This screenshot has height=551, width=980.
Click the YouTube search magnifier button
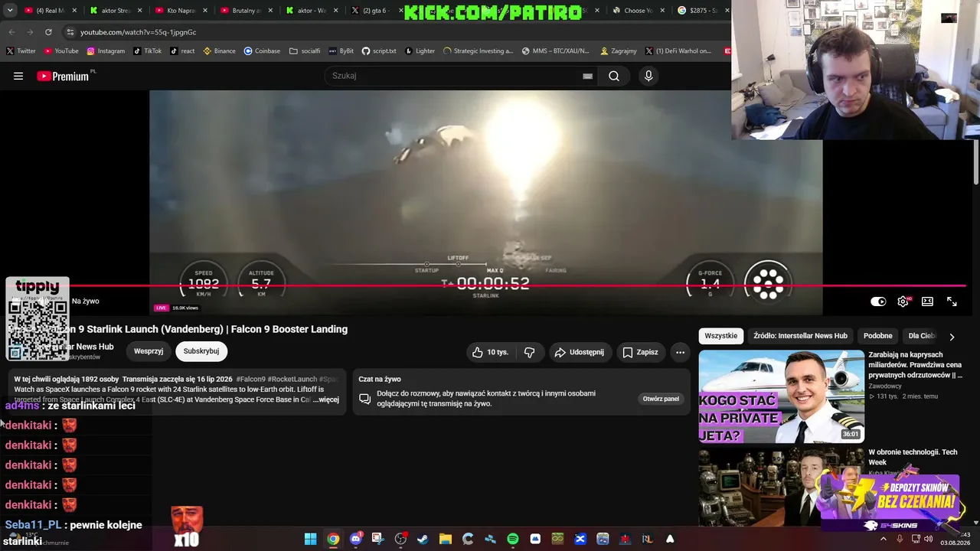coord(614,76)
